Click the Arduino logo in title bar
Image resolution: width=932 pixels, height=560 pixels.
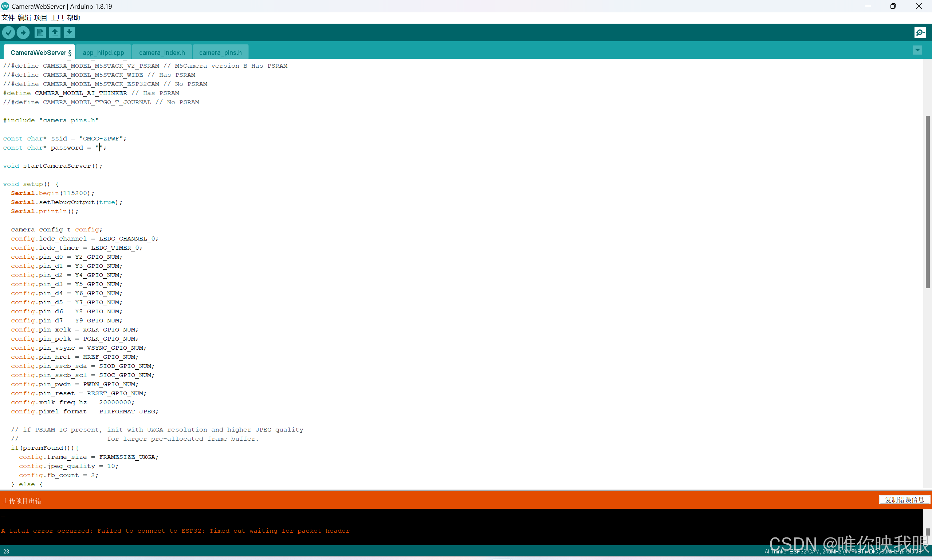click(x=5, y=6)
